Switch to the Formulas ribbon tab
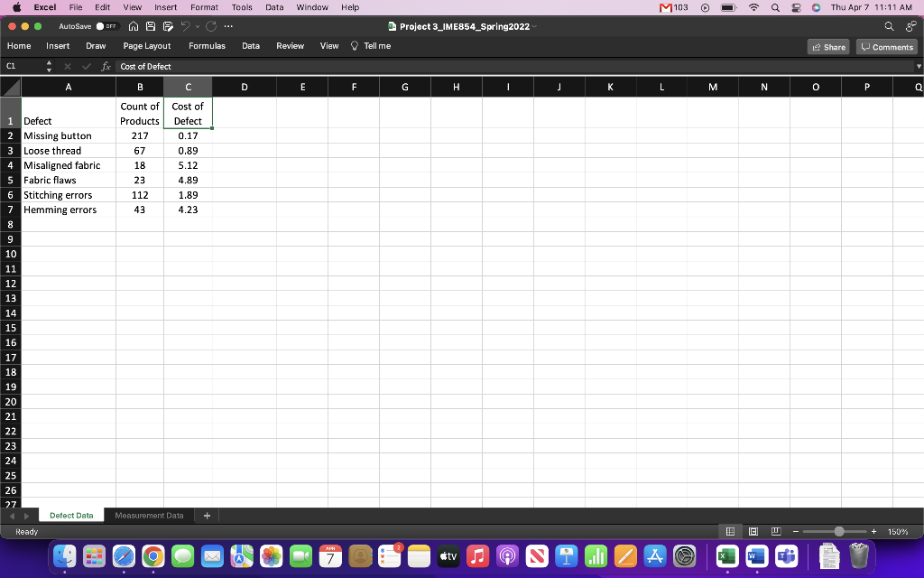Screen dimensions: 924x578 pyautogui.click(x=207, y=45)
